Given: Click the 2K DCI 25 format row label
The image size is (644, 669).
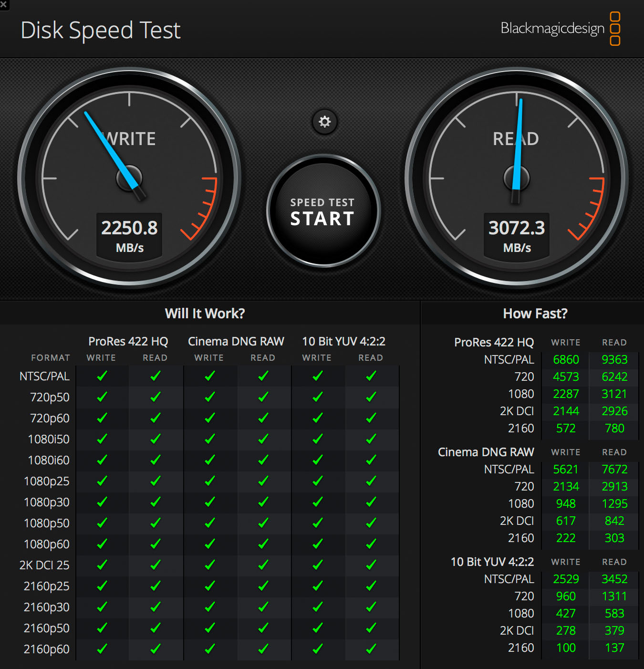Looking at the screenshot, I should coord(44,565).
